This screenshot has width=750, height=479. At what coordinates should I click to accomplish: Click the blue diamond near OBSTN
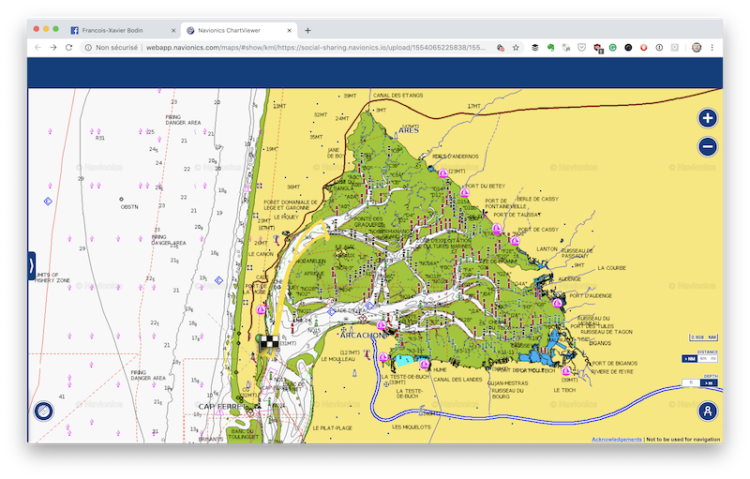pyautogui.click(x=48, y=201)
